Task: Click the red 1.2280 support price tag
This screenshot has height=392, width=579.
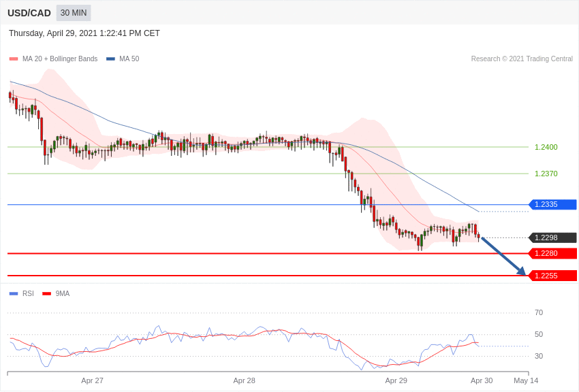Action: tap(553, 253)
